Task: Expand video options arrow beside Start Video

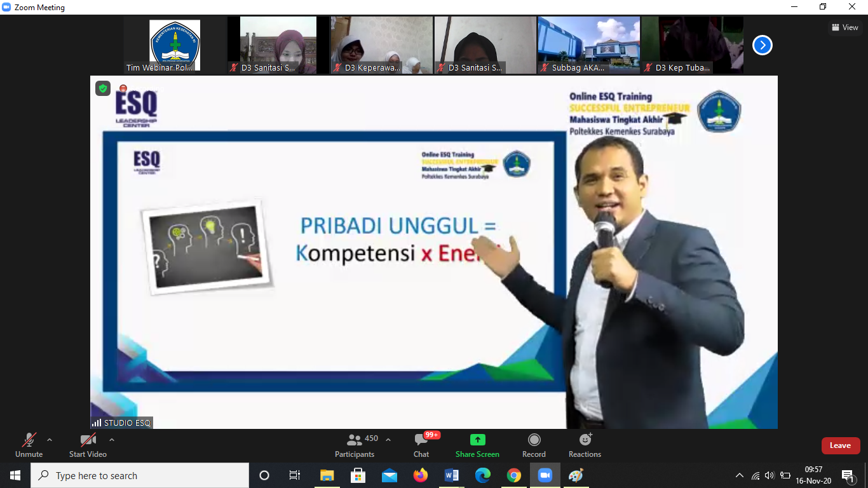Action: click(112, 440)
